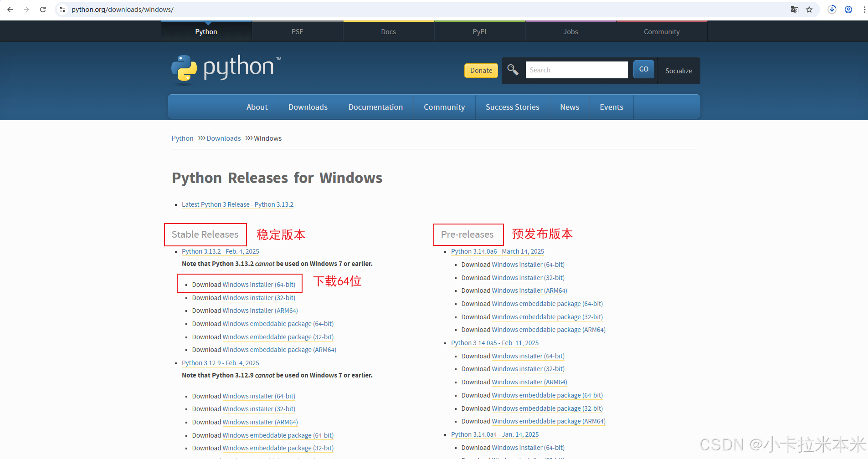The width and height of the screenshot is (868, 459).
Task: Download 3.14.0a5 embeddable package (64-bit)
Action: (x=547, y=395)
